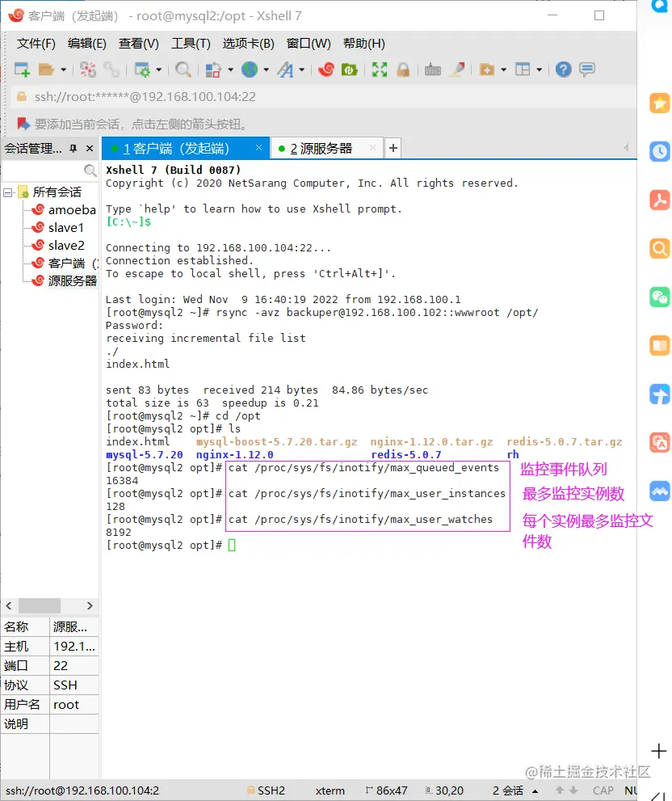Click the green Xftp toolbar icon
672x801 pixels.
pos(349,70)
